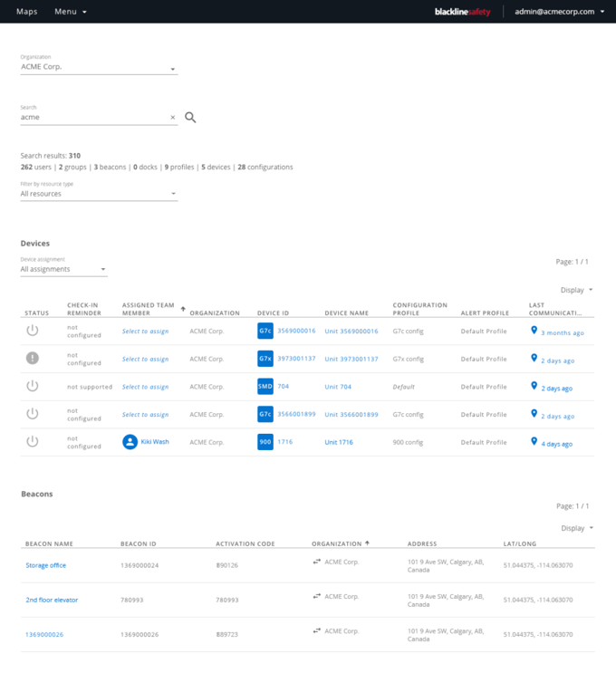
Task: Click activation code 890126
Action: pos(227,565)
